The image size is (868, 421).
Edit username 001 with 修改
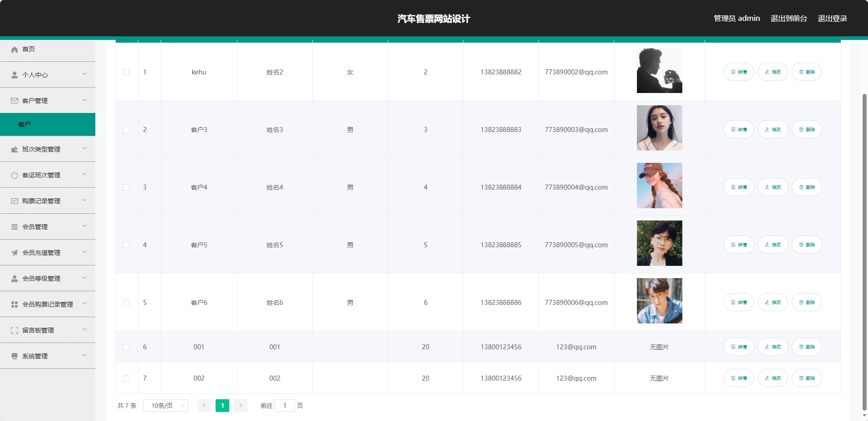point(773,347)
